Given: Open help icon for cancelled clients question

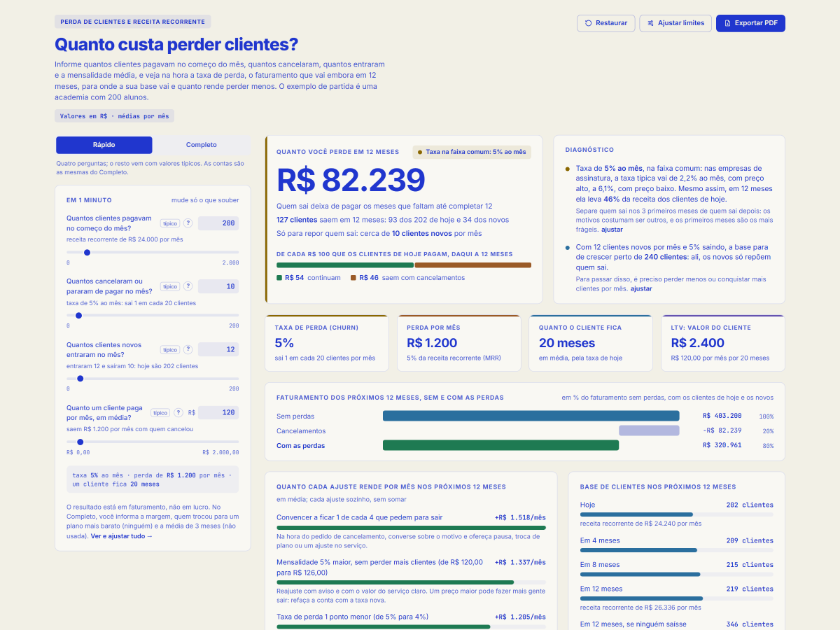Looking at the screenshot, I should [x=188, y=286].
